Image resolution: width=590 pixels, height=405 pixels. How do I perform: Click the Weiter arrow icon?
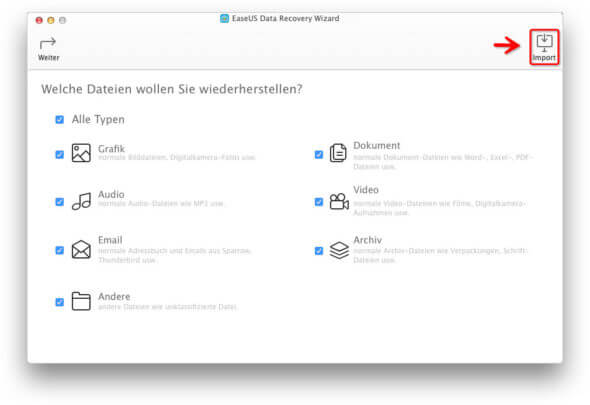tap(48, 43)
